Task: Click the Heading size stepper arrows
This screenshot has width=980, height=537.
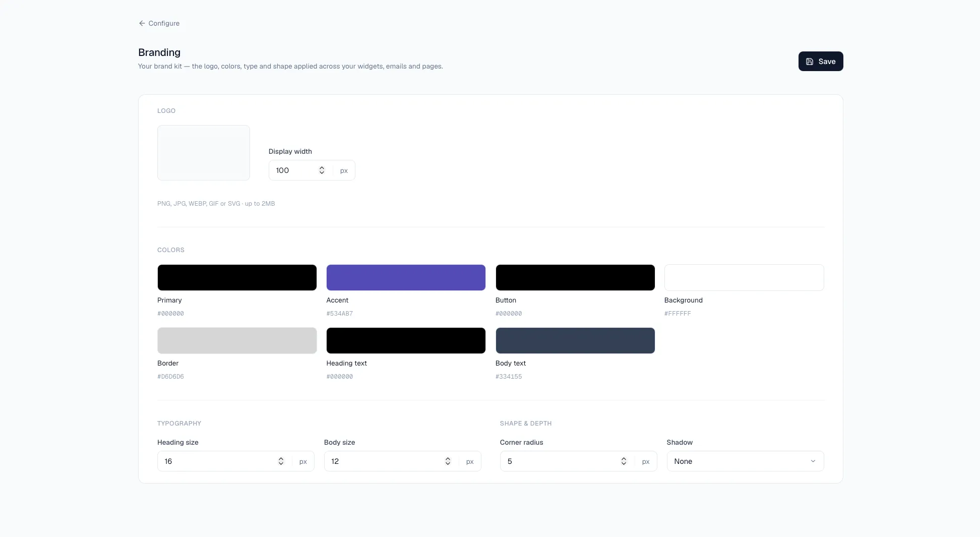Action: coord(281,461)
